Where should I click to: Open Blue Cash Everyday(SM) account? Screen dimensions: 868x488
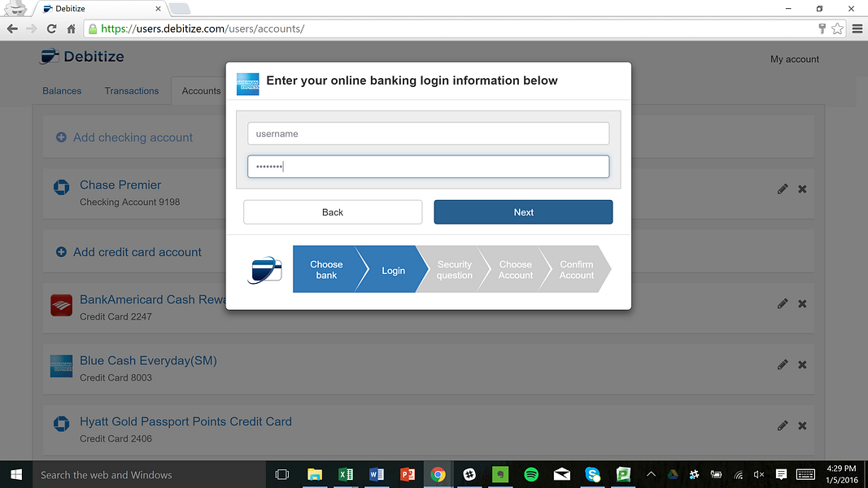148,360
